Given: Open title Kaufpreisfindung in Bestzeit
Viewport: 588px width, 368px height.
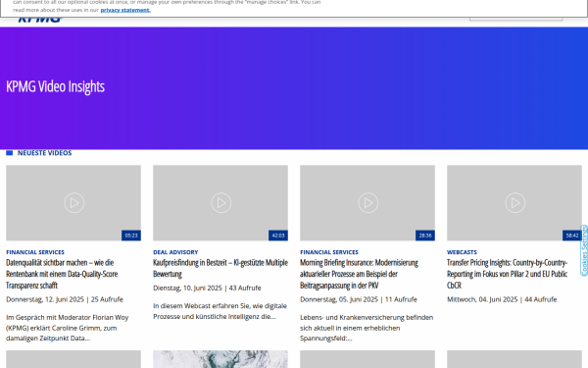Looking at the screenshot, I should (x=220, y=268).
